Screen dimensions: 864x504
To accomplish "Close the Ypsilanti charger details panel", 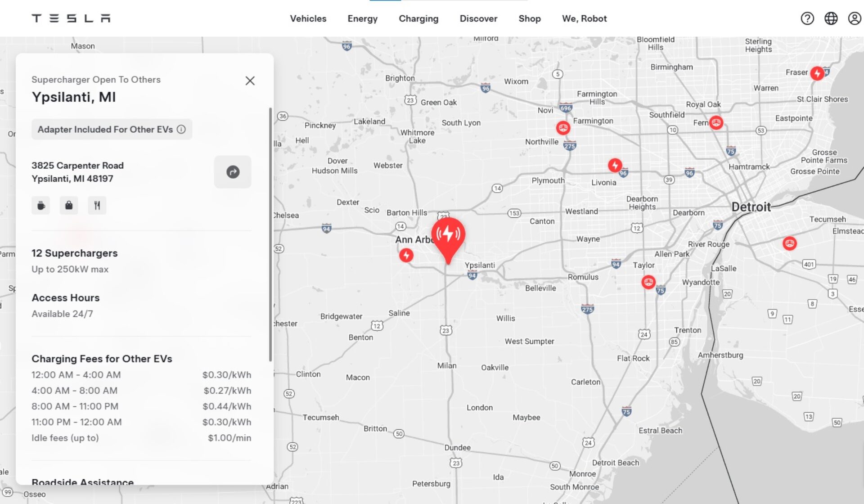I will 250,81.
